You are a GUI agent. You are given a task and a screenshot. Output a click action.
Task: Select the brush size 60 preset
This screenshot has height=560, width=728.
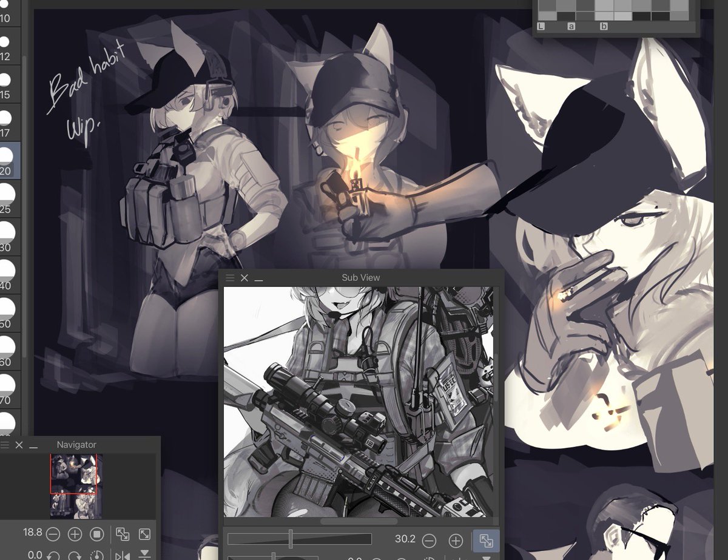click(x=9, y=352)
